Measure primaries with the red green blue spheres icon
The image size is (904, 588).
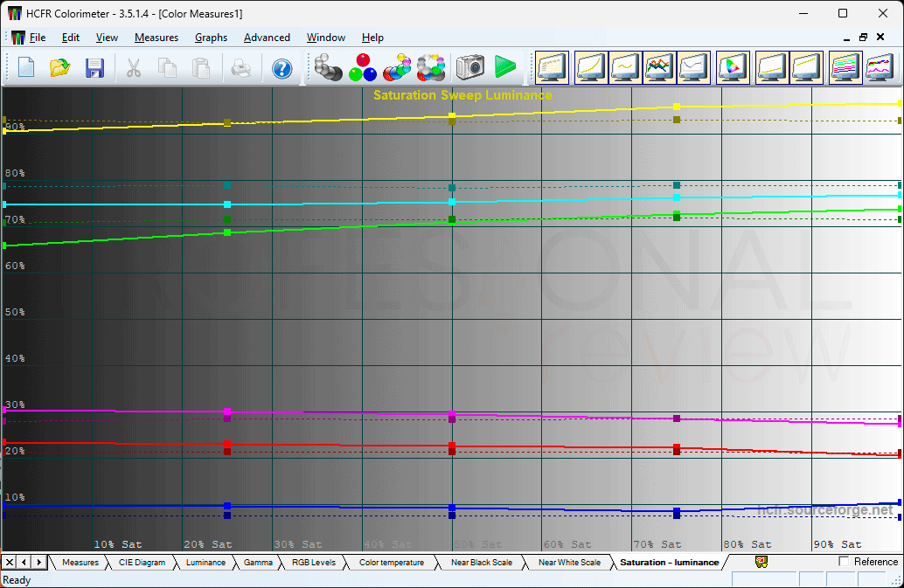tap(363, 67)
